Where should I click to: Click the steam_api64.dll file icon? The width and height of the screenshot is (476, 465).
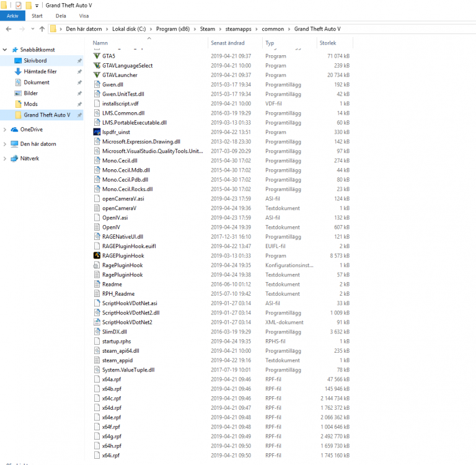coord(97,350)
